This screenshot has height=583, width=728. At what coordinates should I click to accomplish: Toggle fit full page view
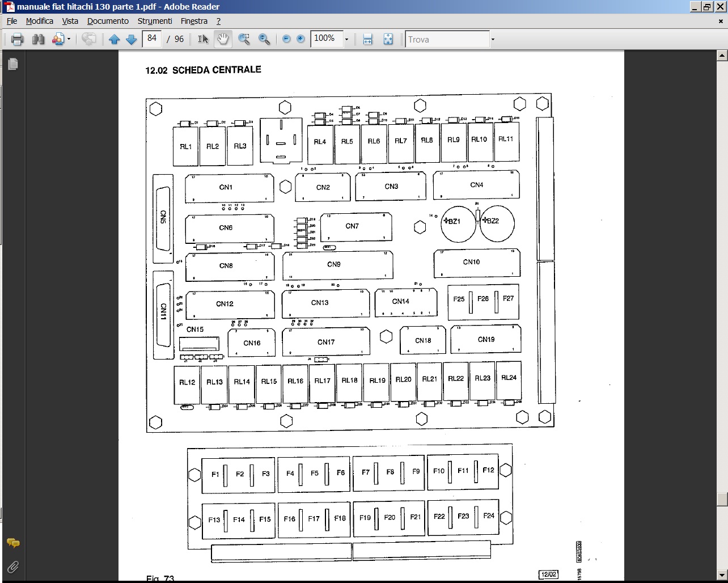(x=388, y=39)
